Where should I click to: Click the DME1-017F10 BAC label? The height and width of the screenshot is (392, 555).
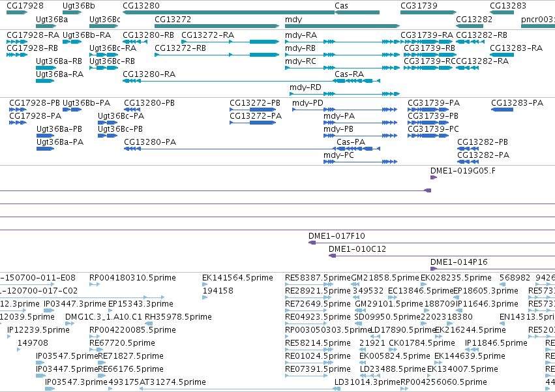[x=337, y=236]
